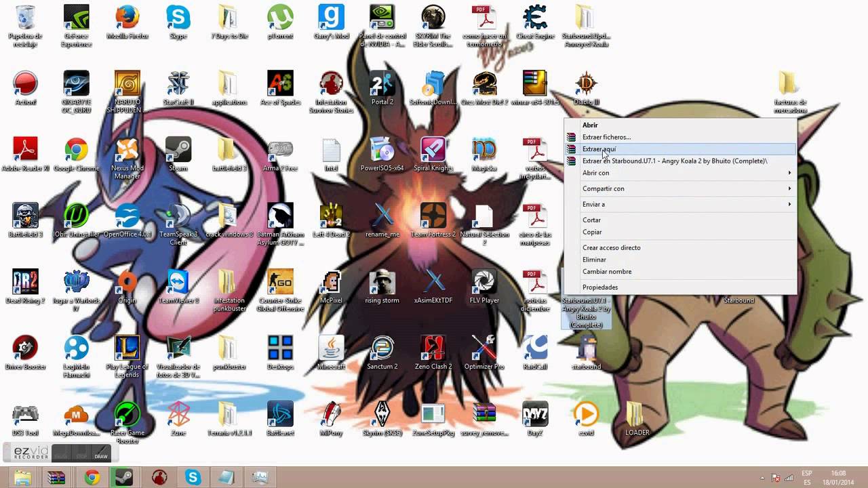This screenshot has height=488, width=868.
Task: Select the Google Chrome desktop shortcut
Action: click(76, 155)
